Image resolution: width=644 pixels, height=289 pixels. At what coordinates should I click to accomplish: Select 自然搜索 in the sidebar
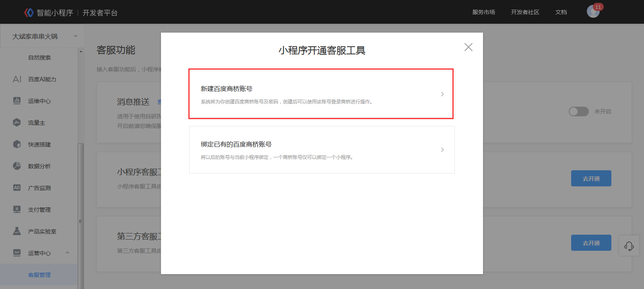coord(39,58)
